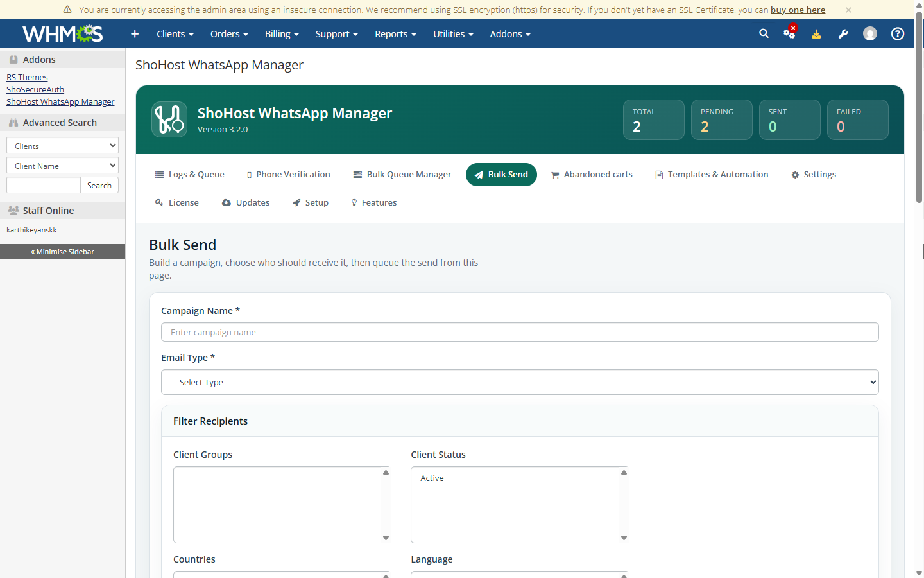Click the sidebar Search button
This screenshot has width=924, height=578.
99,185
